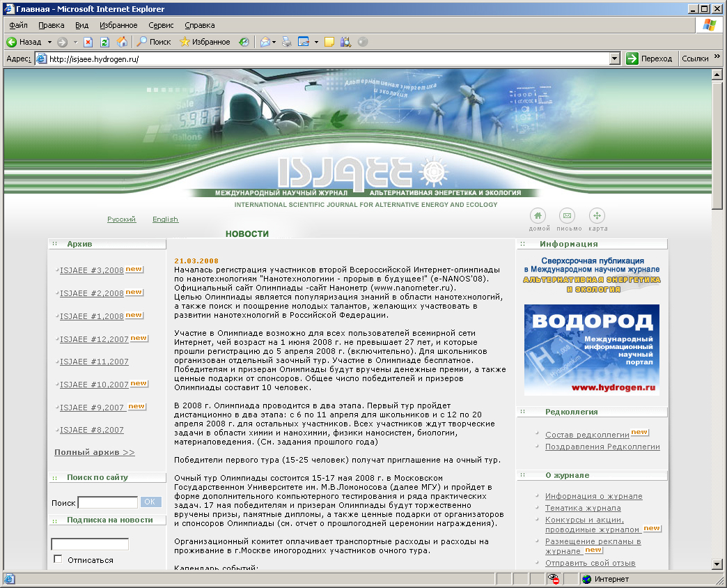The image size is (727, 588).
Task: Open browsing history via the clock-globe icon
Action: (x=244, y=41)
